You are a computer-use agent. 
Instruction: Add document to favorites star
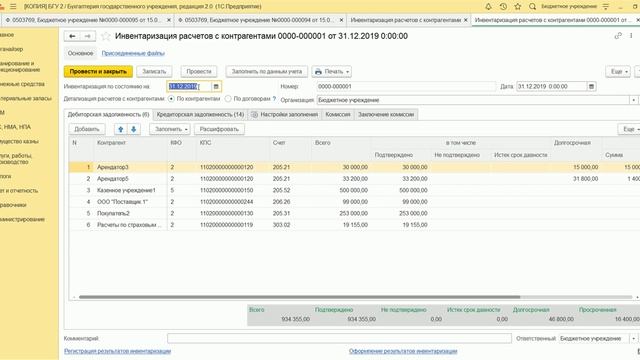point(106,36)
